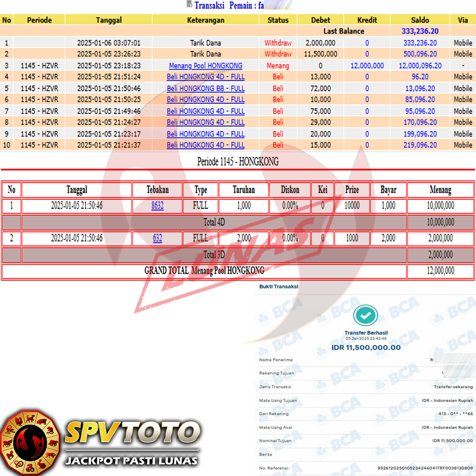This screenshot has height=476, width=476.
Task: Click the 632 tebakan link
Action: (x=158, y=238)
